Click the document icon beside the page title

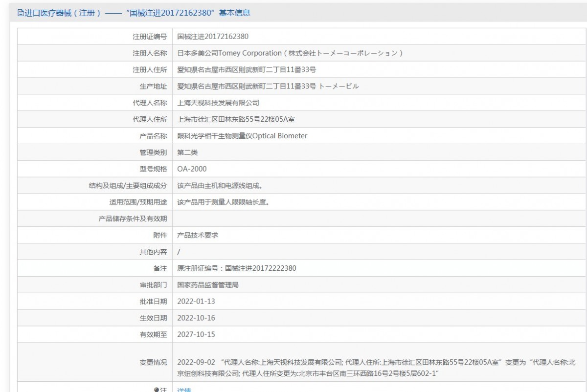tap(21, 13)
